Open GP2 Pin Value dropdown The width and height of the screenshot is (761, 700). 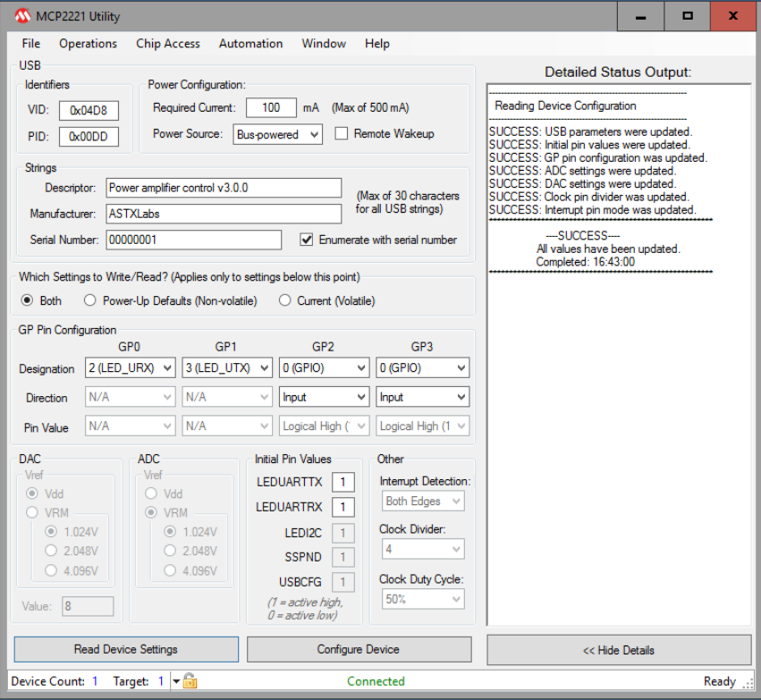[324, 426]
